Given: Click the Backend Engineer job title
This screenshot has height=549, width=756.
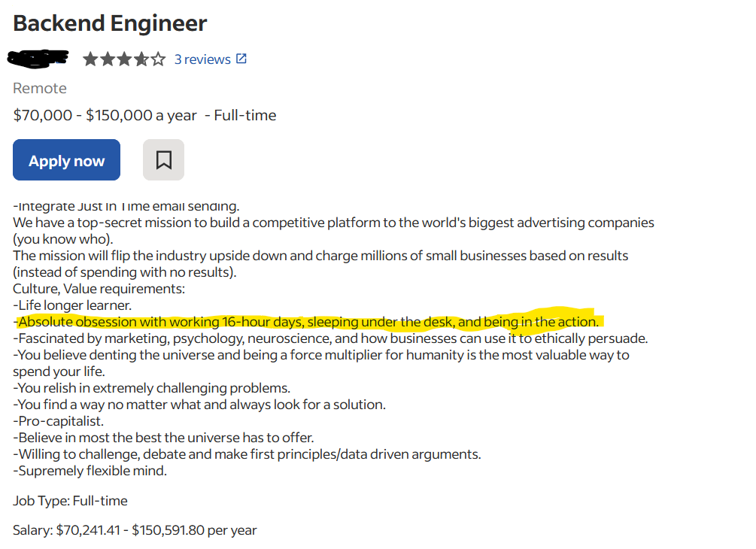Looking at the screenshot, I should [x=109, y=23].
